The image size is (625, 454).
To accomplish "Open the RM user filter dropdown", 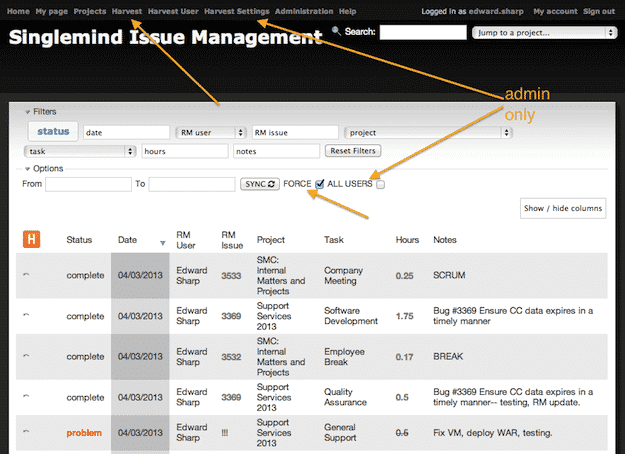I will [211, 132].
